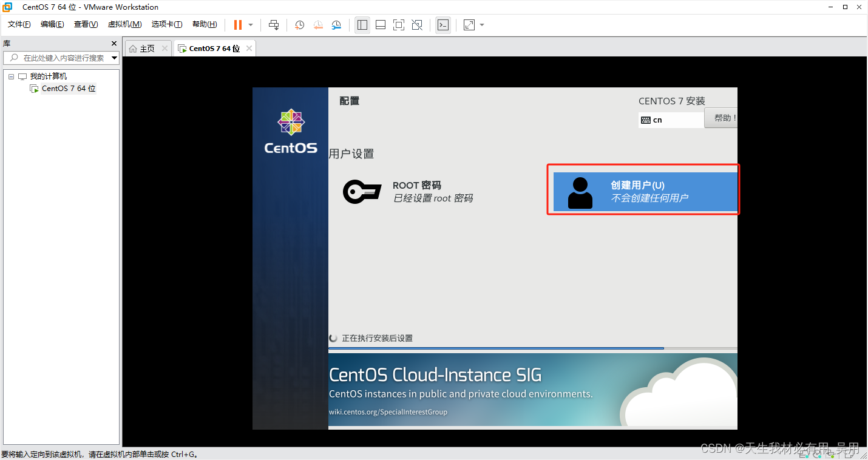Click the user silhouette icon
This screenshot has height=460, width=868.
pyautogui.click(x=580, y=193)
